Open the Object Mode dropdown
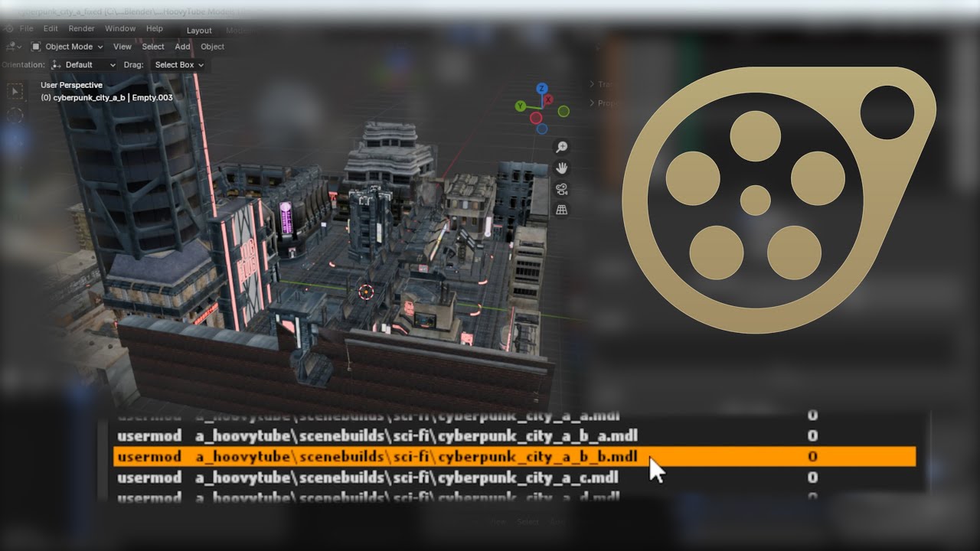Screen dimensions: 980x551 pos(67,47)
